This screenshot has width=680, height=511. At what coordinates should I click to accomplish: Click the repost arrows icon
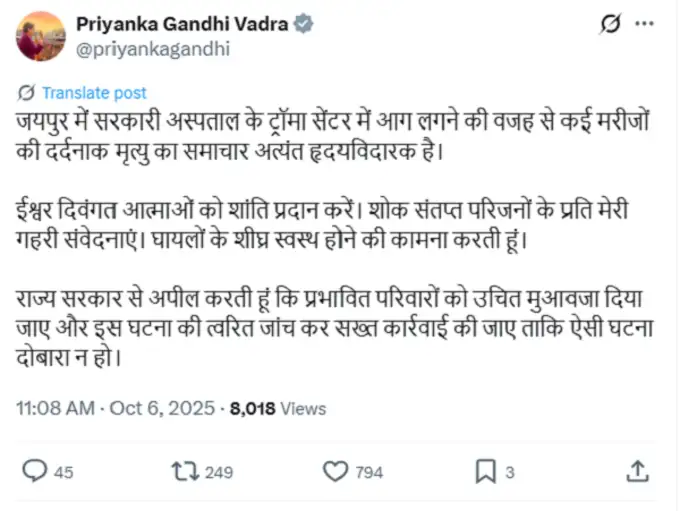click(x=185, y=471)
